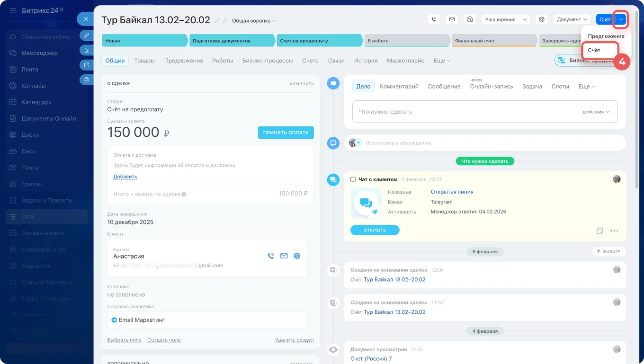This screenshot has width=644, height=364.
Task: Open the Общая воронка pipeline dropdown
Action: pyautogui.click(x=253, y=21)
